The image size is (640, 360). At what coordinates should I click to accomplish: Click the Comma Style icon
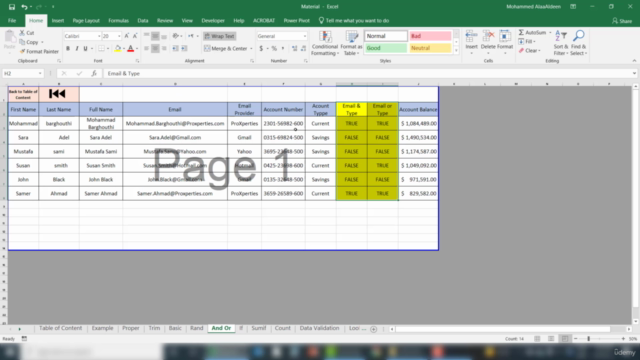283,49
